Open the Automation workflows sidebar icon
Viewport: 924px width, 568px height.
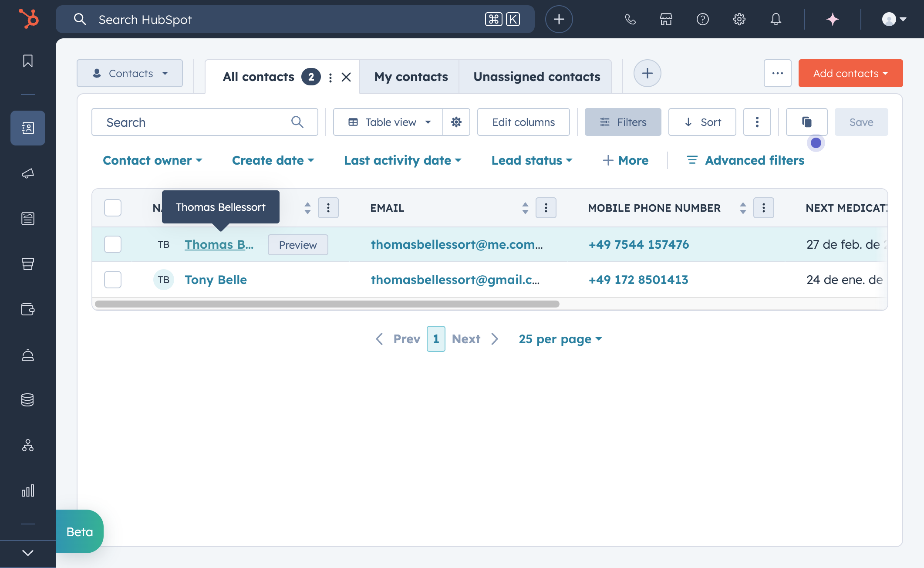[28, 445]
